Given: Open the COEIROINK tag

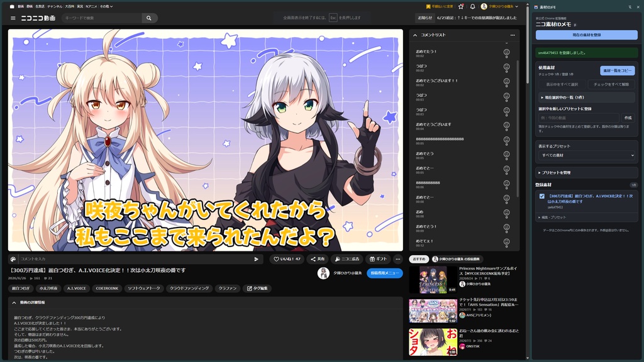Looking at the screenshot, I should (x=107, y=288).
